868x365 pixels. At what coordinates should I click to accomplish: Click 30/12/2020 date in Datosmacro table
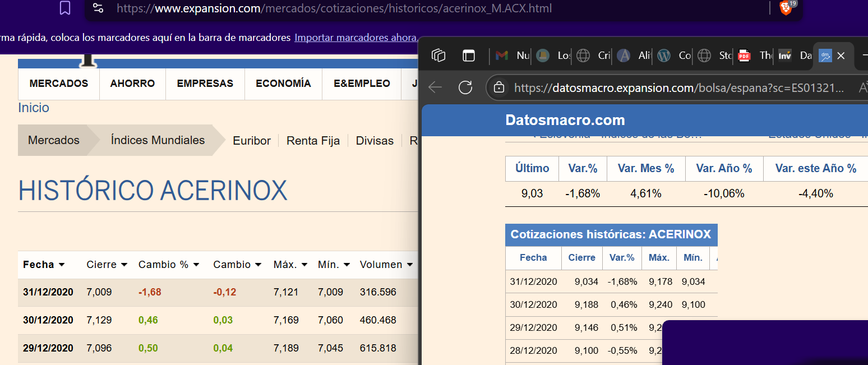[x=534, y=304]
